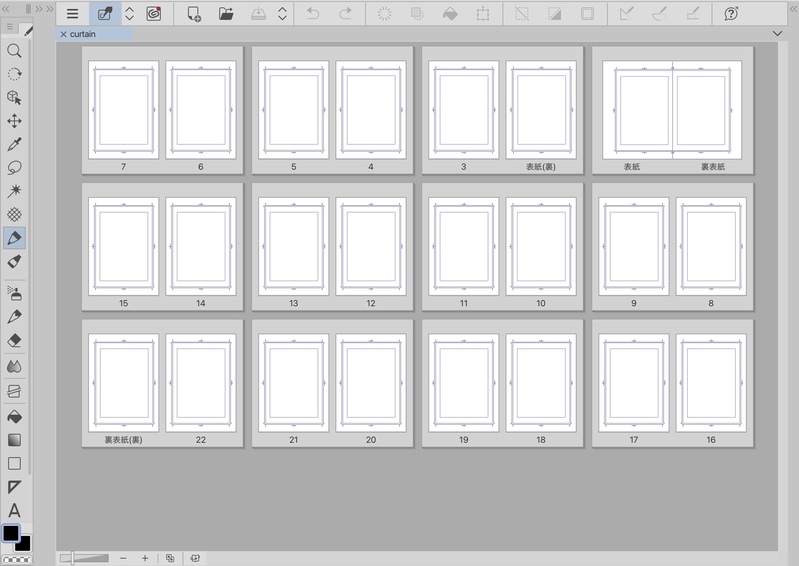Viewport: 799px width, 566px height.
Task: Select the Airbrush spray tool
Action: pyautogui.click(x=14, y=293)
